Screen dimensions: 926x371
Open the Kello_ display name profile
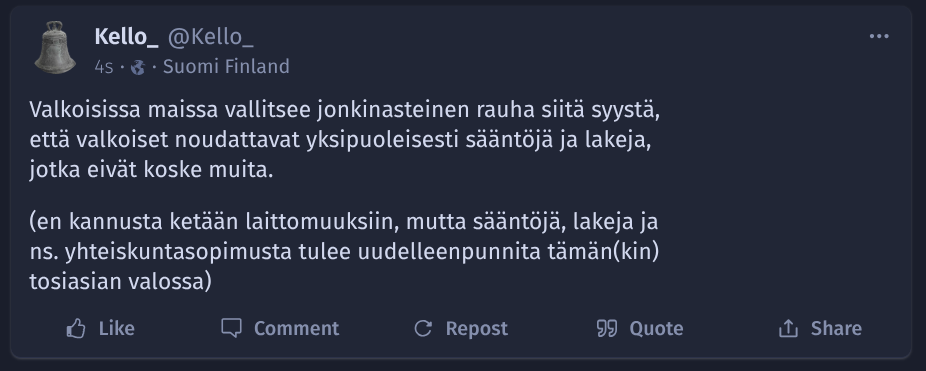126,37
